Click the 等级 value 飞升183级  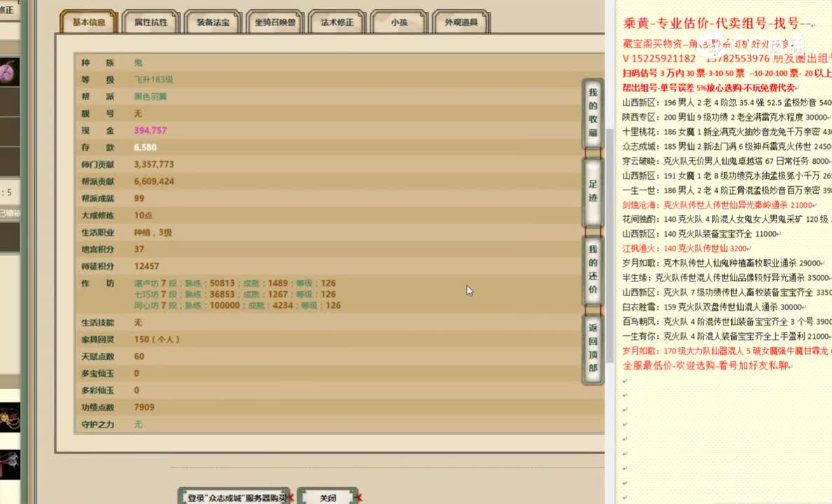[154, 80]
